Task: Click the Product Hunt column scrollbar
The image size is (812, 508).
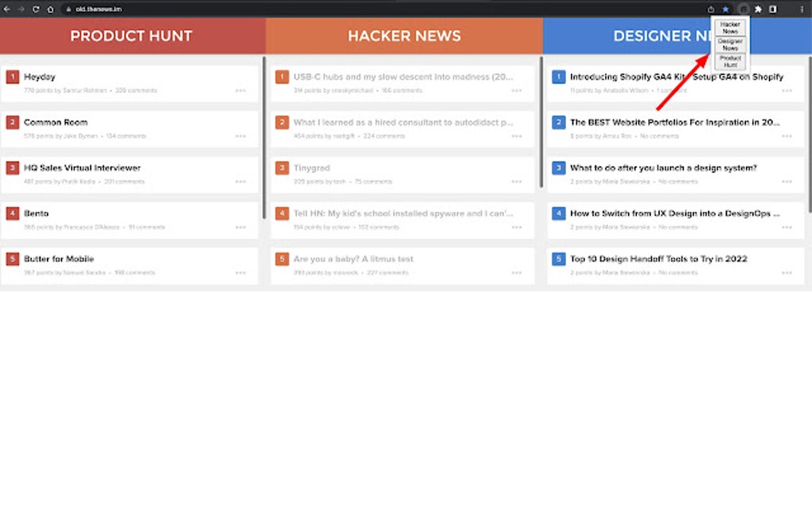Action: 264,138
